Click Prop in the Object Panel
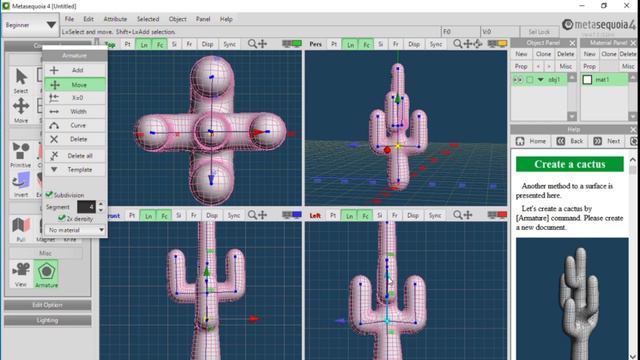The height and width of the screenshot is (360, 640). point(521,66)
